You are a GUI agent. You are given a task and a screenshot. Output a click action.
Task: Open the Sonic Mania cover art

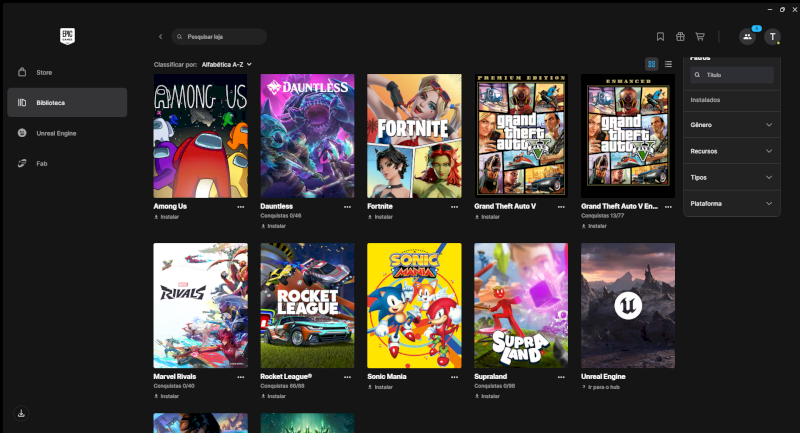pyautogui.click(x=414, y=305)
